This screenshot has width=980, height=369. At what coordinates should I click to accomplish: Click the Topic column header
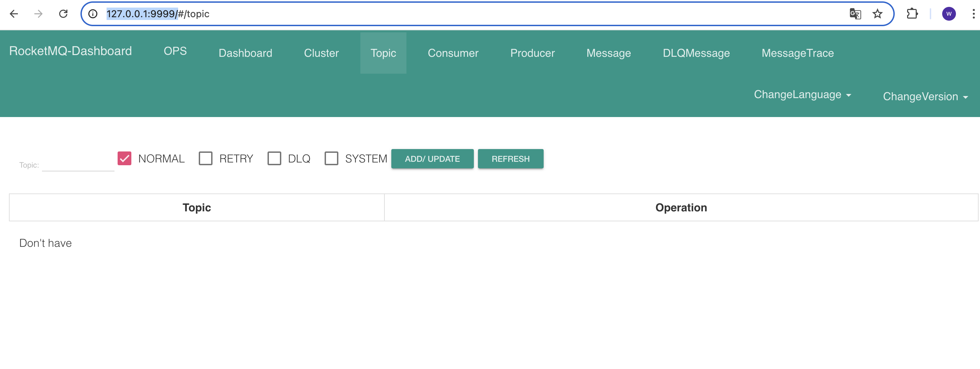click(197, 208)
